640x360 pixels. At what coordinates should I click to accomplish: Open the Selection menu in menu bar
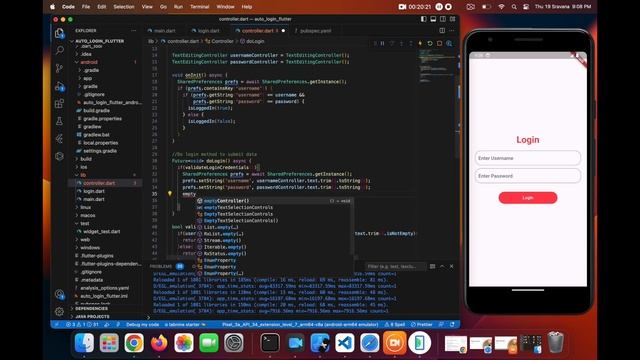[124, 7]
